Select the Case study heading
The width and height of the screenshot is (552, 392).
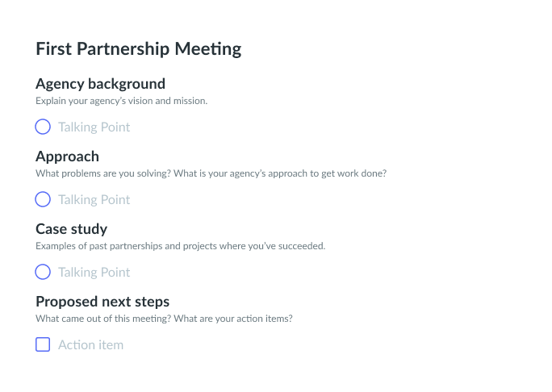point(71,229)
